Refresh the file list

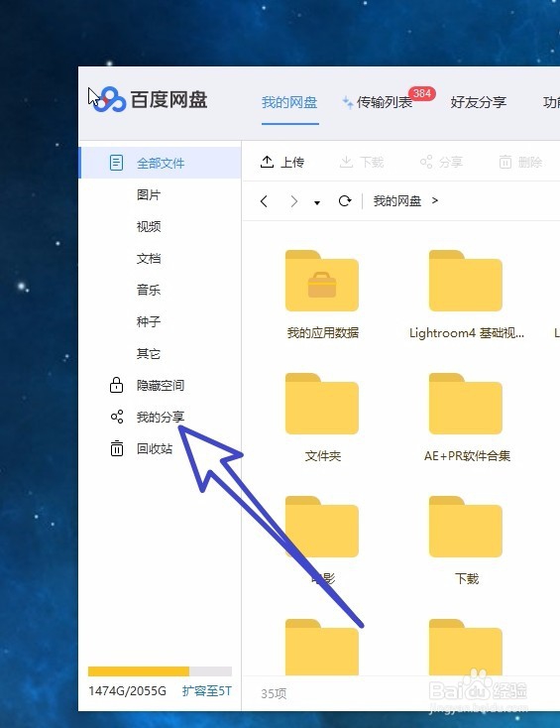[x=345, y=201]
